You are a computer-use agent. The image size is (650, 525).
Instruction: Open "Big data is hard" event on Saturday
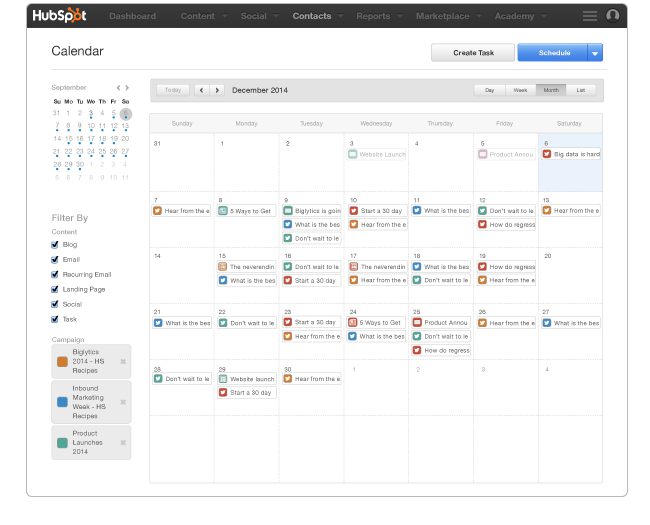571,155
